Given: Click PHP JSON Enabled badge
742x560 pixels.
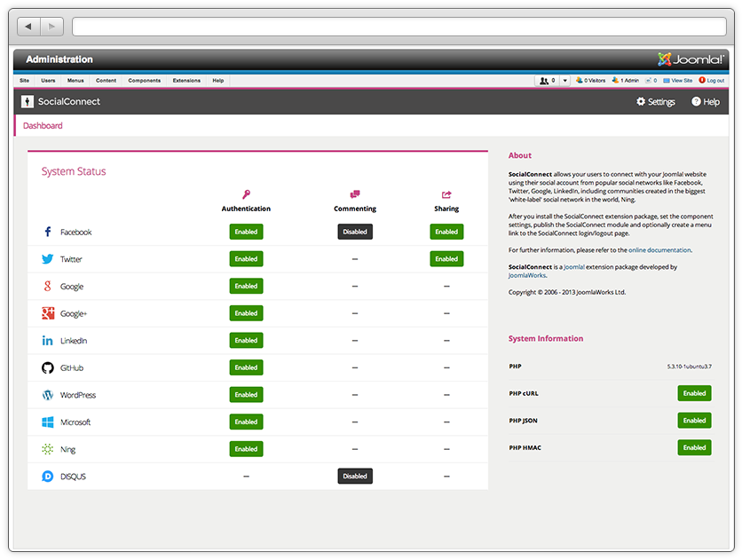Looking at the screenshot, I should point(694,421).
